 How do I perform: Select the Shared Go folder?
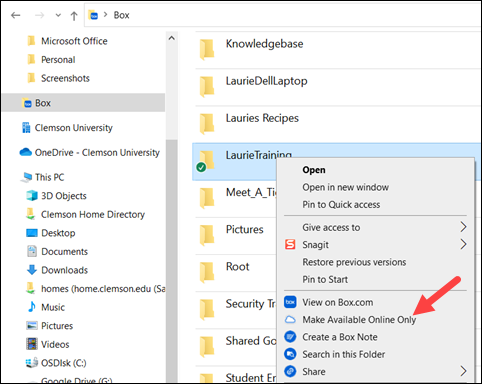[x=251, y=341]
